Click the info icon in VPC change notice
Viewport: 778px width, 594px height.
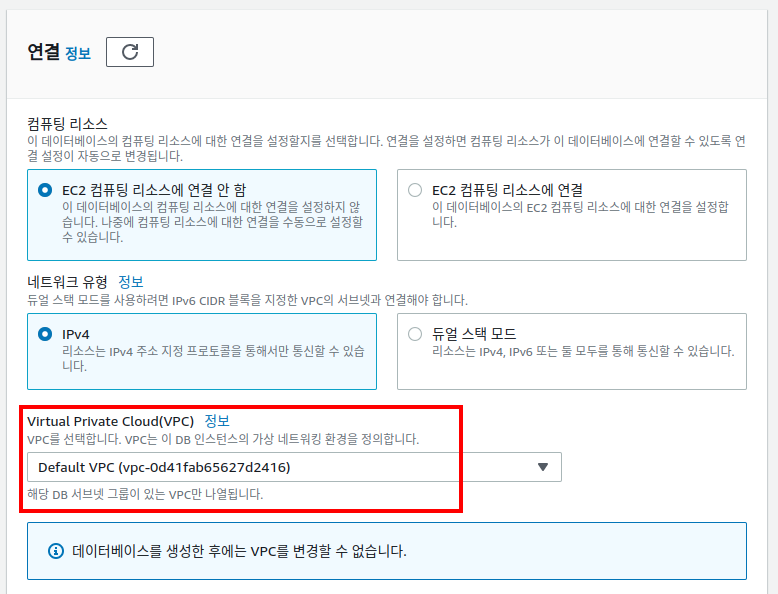tap(56, 551)
